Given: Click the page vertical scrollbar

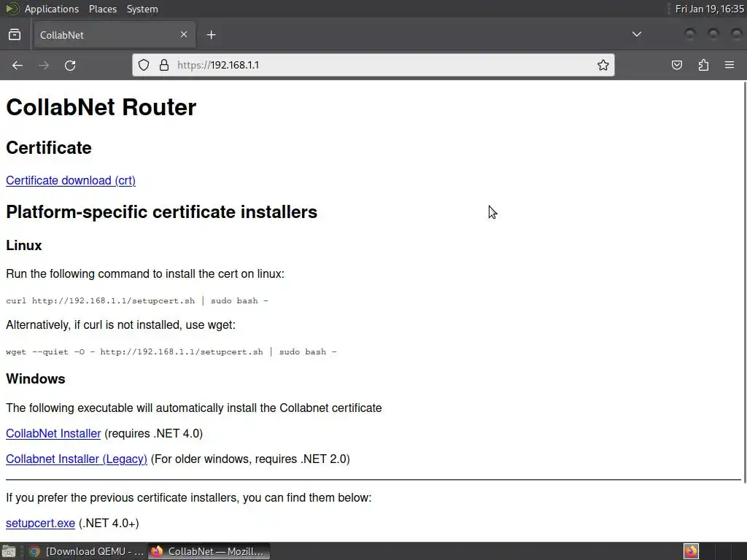Looking at the screenshot, I should (x=744, y=281).
